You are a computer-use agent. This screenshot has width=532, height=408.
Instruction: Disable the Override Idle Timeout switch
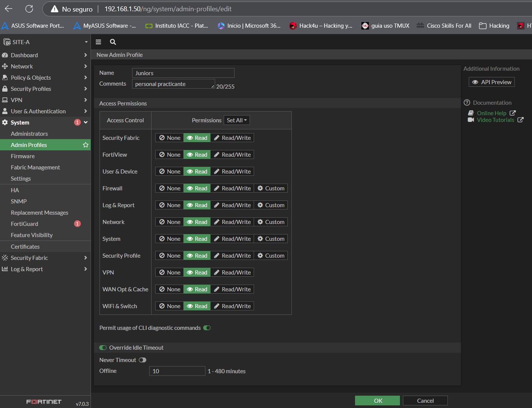[103, 348]
